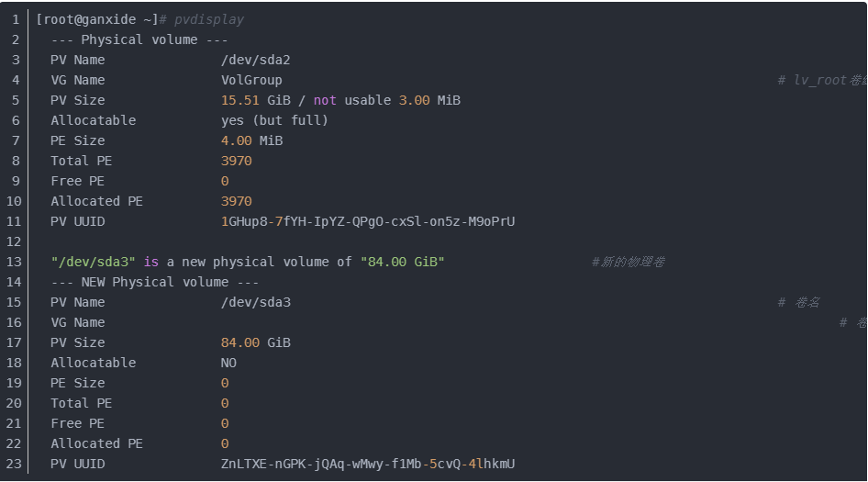Click line number 12 in the gutter
This screenshot has height=482, width=868.
(x=13, y=241)
